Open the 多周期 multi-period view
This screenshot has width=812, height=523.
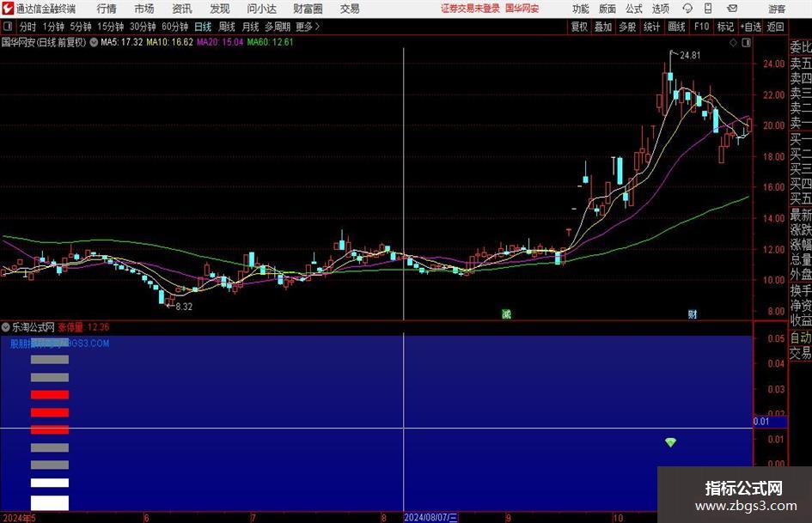(278, 27)
